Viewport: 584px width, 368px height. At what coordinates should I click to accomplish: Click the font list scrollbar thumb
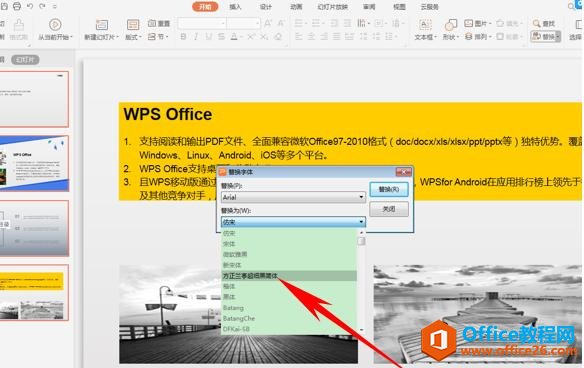pyautogui.click(x=361, y=241)
